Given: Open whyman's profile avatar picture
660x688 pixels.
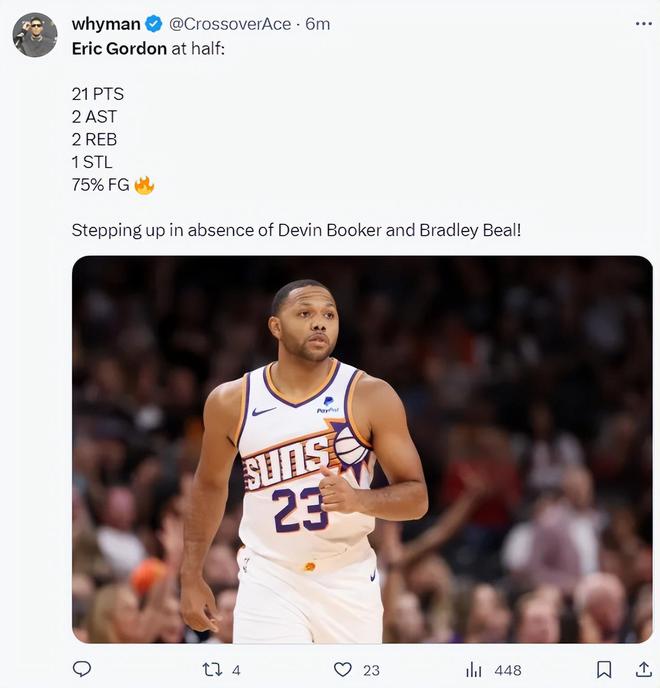Looking at the screenshot, I should (x=34, y=35).
